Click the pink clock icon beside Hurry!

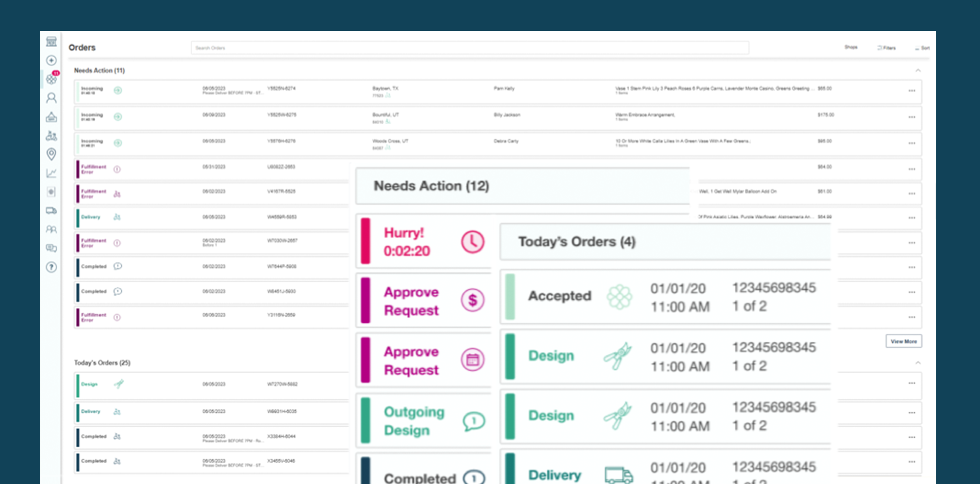coord(473,242)
